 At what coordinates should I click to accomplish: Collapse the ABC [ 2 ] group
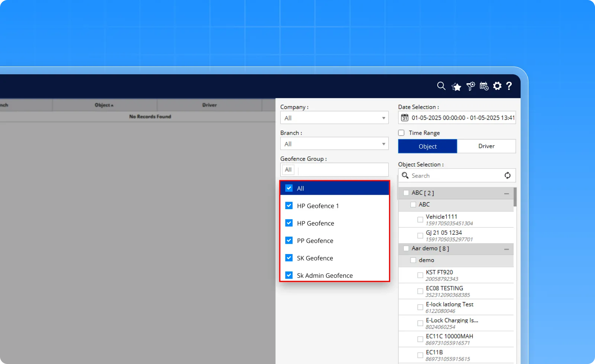coord(506,194)
